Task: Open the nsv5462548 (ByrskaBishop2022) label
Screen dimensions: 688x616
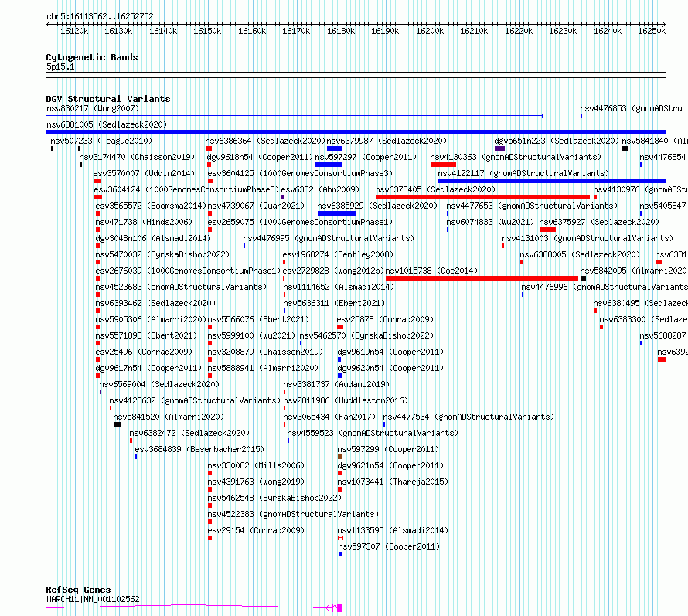Action: click(274, 498)
